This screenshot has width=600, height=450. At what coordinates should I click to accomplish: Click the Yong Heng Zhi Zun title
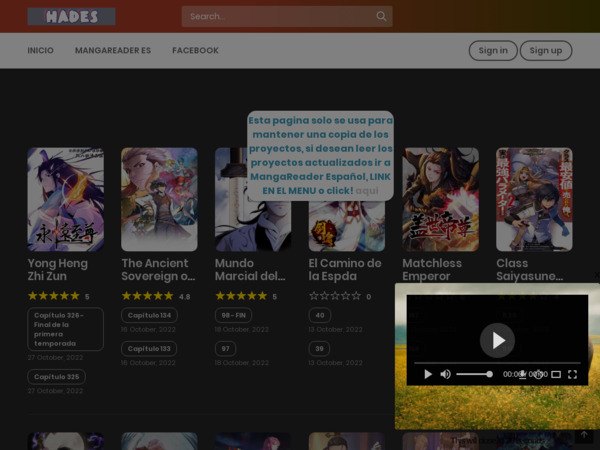coord(58,269)
